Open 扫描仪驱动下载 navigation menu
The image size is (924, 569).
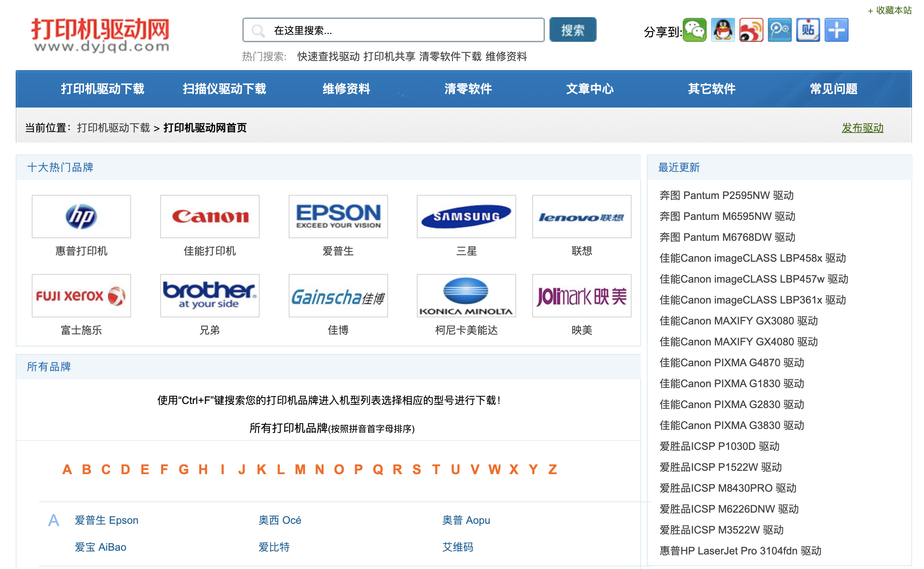coord(224,89)
